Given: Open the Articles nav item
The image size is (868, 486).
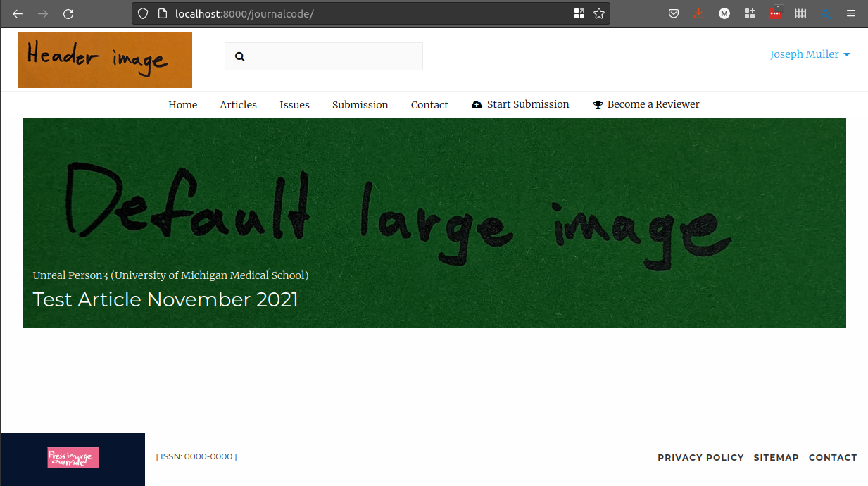Looking at the screenshot, I should click(238, 105).
